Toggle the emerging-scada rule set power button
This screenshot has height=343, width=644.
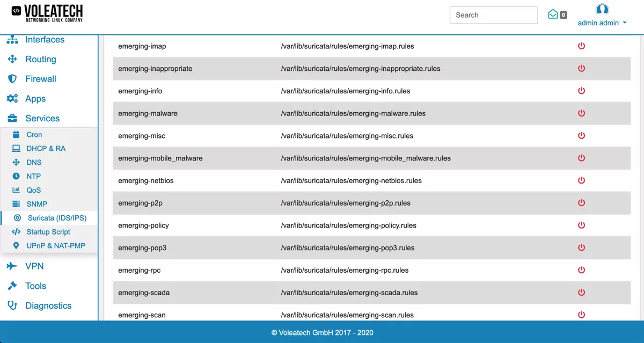click(x=581, y=293)
